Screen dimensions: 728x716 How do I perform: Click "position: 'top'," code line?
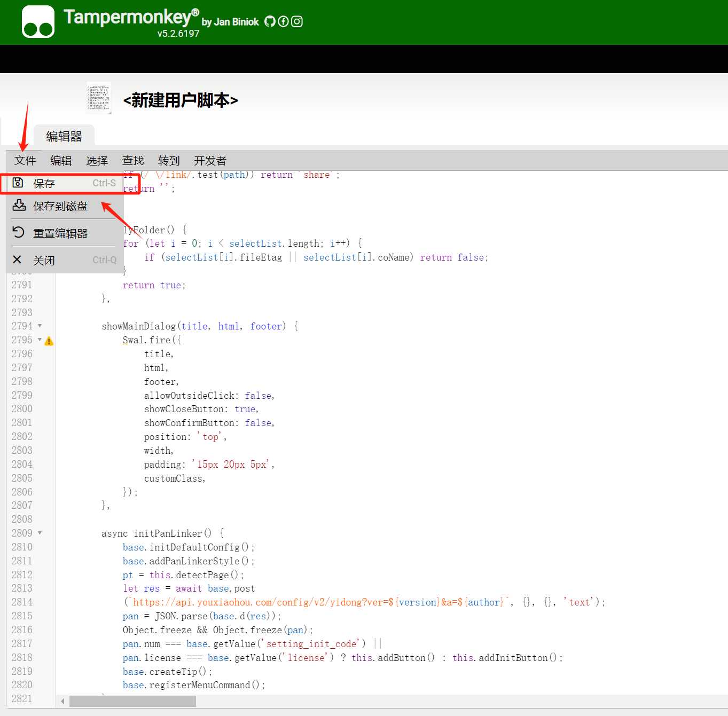coord(185,437)
